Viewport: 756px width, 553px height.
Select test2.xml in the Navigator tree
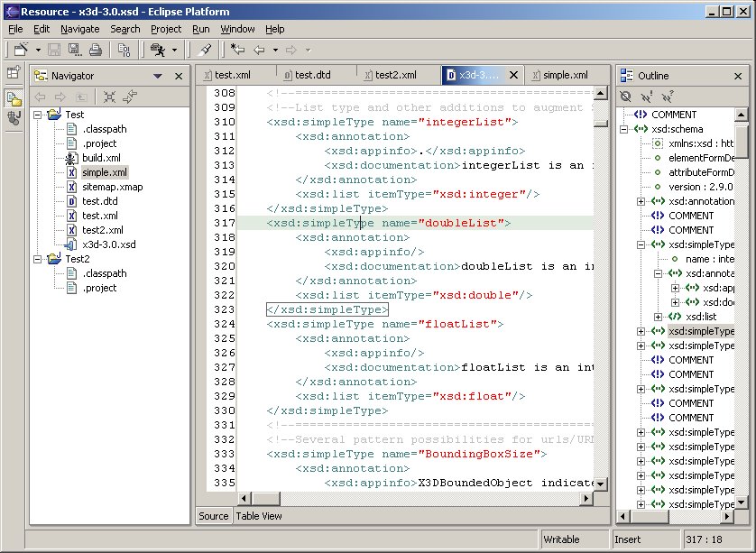[103, 230]
